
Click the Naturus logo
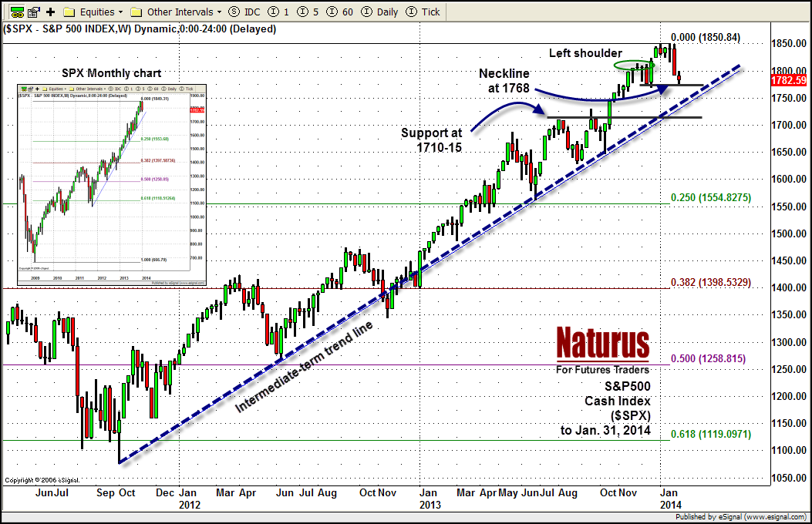[603, 344]
